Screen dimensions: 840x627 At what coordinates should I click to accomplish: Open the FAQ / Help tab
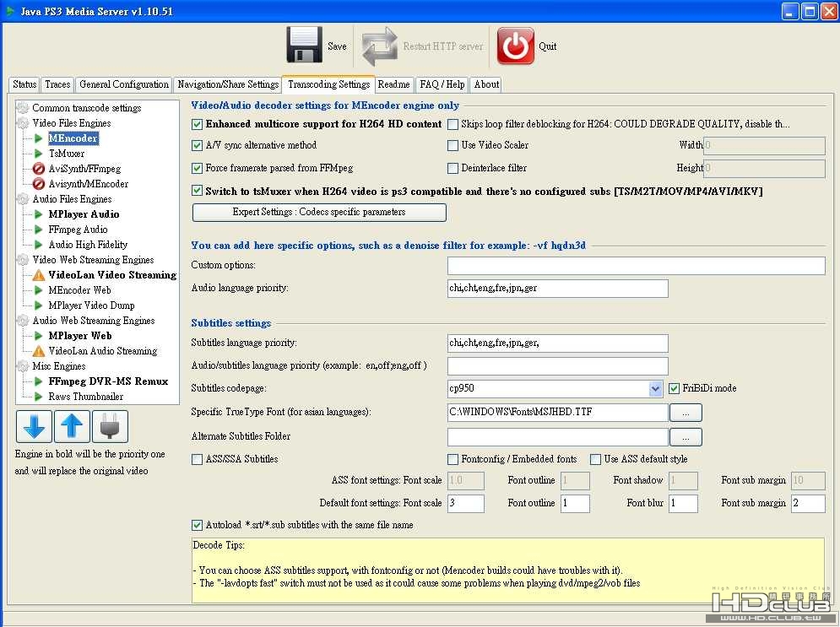442,84
